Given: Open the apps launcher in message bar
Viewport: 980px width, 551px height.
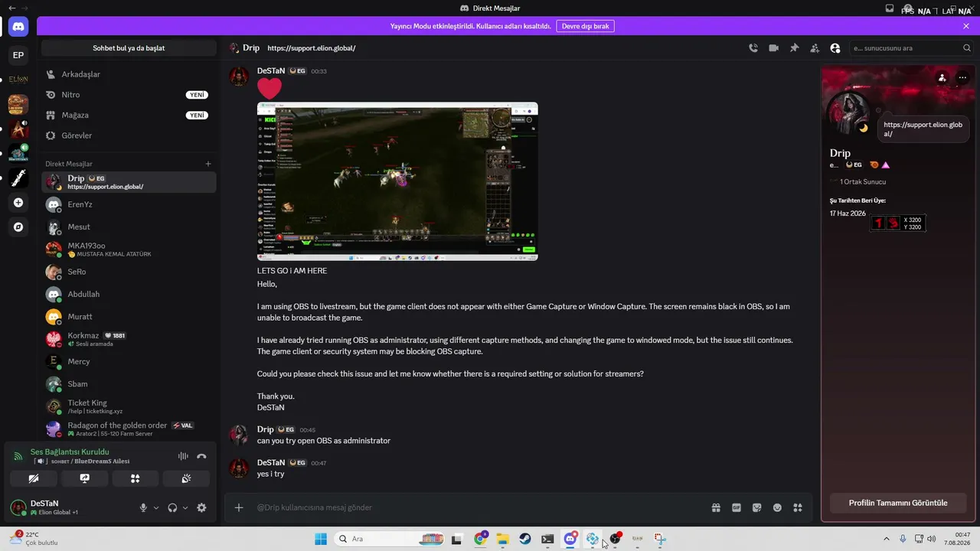Looking at the screenshot, I should click(x=798, y=507).
